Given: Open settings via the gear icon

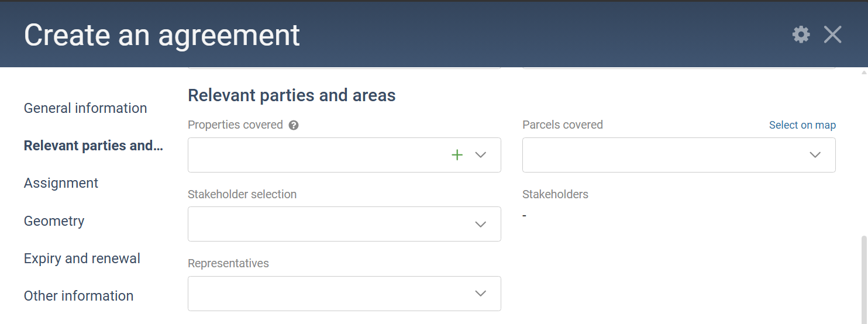Looking at the screenshot, I should [801, 35].
